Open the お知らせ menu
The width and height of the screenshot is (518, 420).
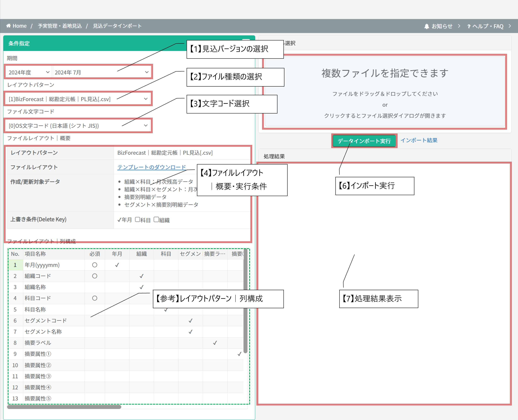coord(442,26)
